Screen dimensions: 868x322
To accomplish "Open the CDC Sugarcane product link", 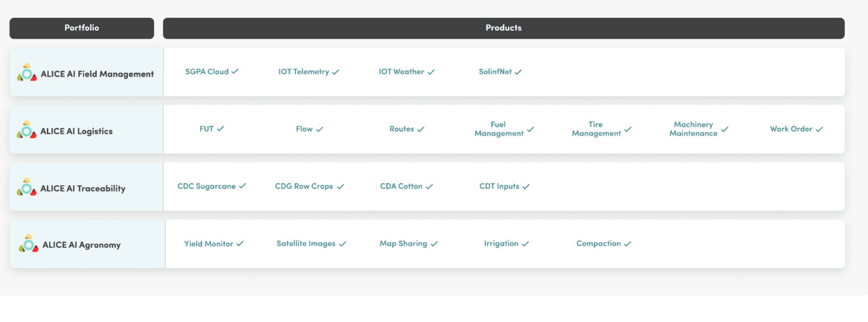I will coord(206,186).
